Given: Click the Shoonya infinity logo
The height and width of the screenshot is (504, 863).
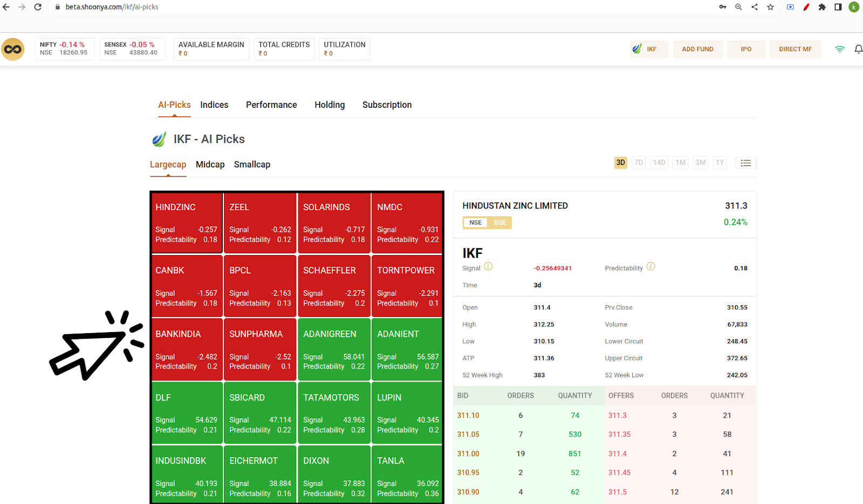Looking at the screenshot, I should coord(13,50).
